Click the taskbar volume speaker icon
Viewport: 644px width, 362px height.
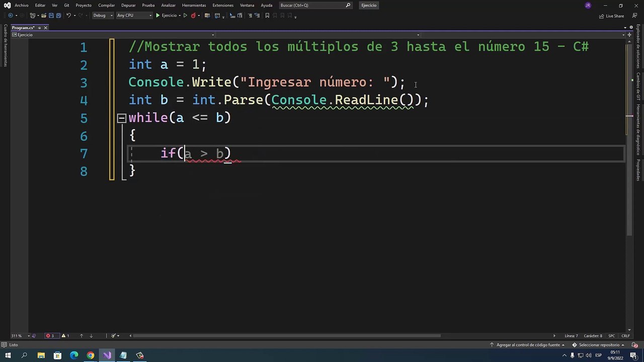click(x=588, y=355)
